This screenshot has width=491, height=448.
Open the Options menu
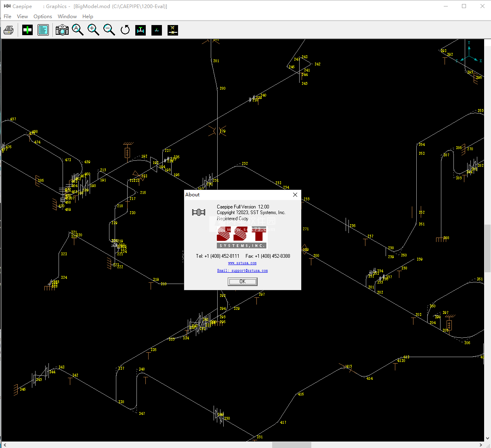(x=42, y=17)
